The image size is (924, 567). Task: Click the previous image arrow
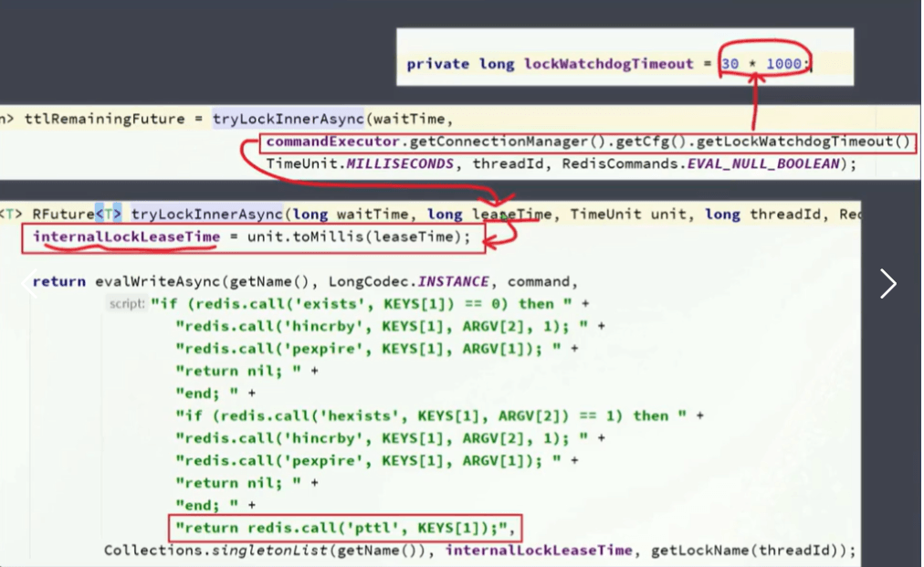click(27, 284)
